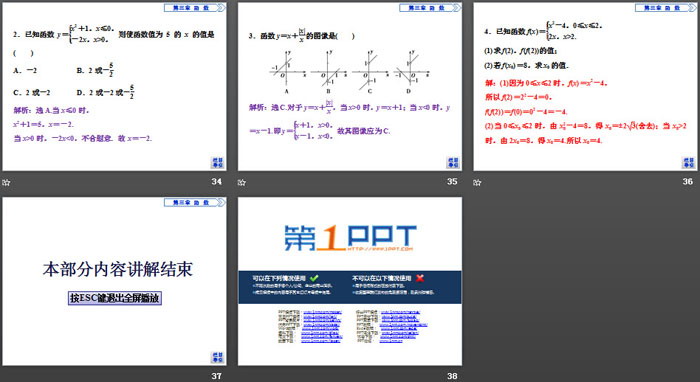Click the green checkmark icon on slide 38

(x=314, y=278)
